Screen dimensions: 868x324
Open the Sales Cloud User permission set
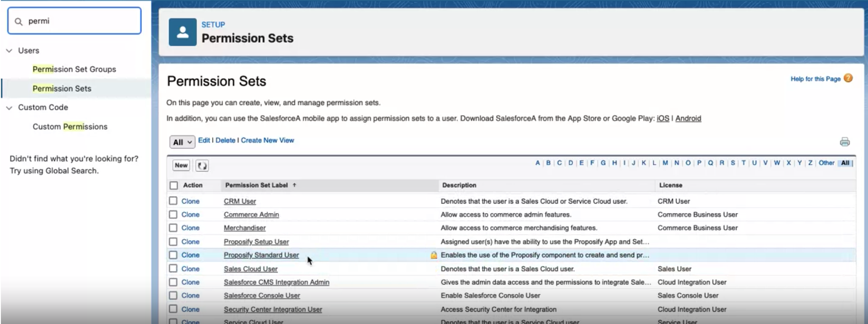[x=251, y=269]
